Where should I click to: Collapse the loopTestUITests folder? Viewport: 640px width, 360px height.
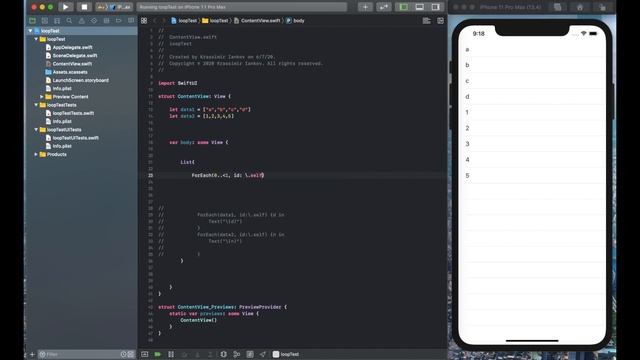point(36,130)
